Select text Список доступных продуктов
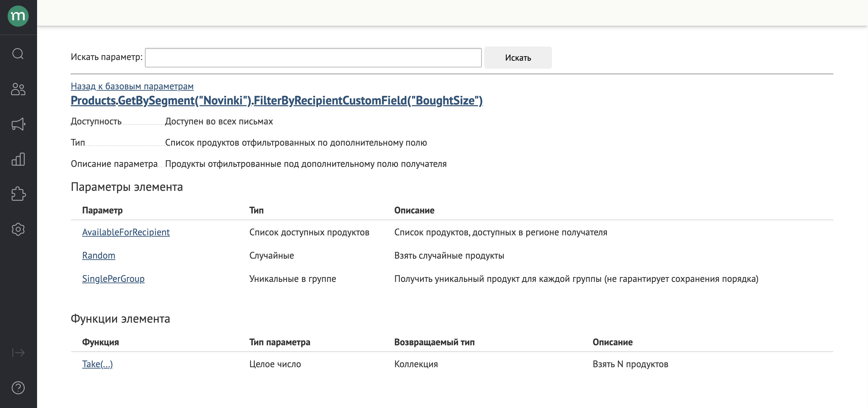The width and height of the screenshot is (868, 408). [309, 232]
